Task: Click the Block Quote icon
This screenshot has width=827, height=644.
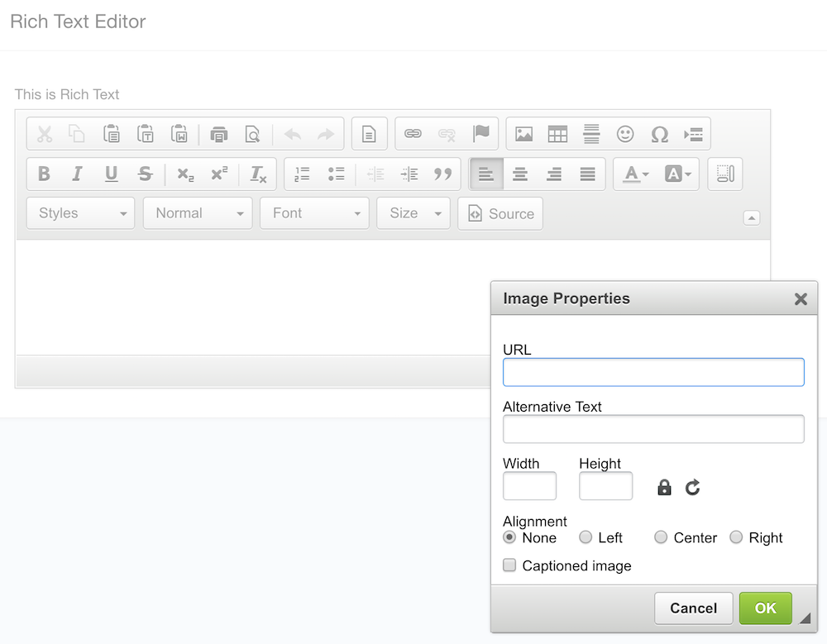Action: pos(443,174)
